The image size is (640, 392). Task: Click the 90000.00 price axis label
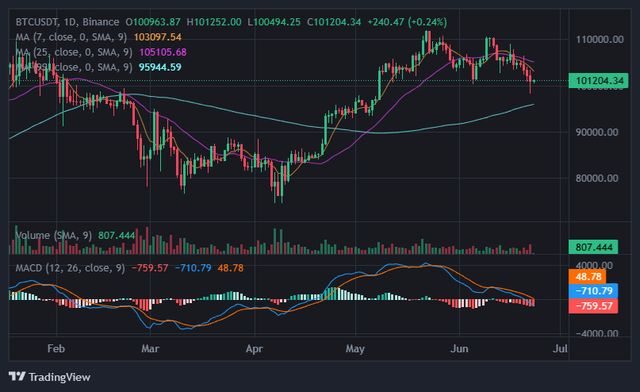pos(596,132)
